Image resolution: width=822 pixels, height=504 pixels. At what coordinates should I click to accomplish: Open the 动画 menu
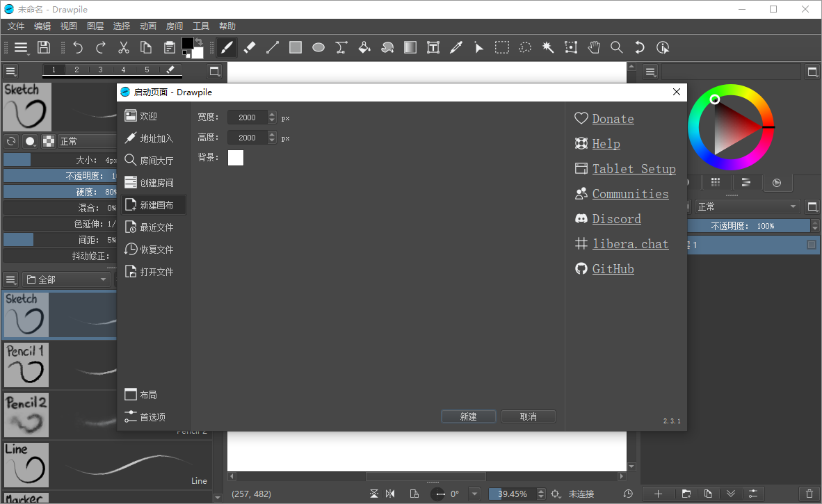pyautogui.click(x=148, y=26)
